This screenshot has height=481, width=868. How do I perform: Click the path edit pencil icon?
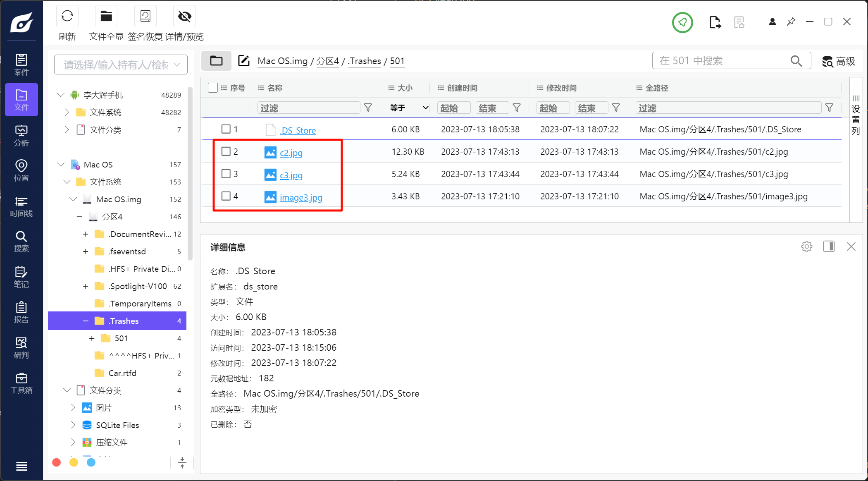tap(244, 61)
